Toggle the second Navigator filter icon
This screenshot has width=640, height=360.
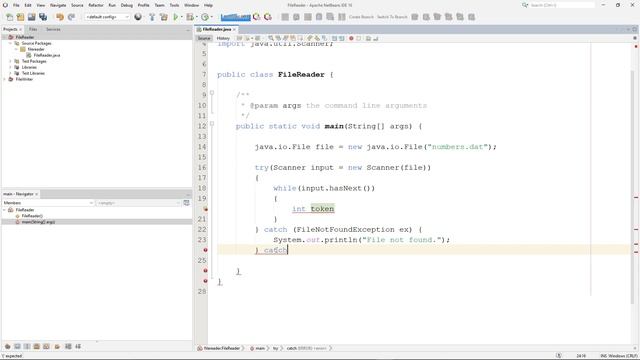(x=17, y=347)
